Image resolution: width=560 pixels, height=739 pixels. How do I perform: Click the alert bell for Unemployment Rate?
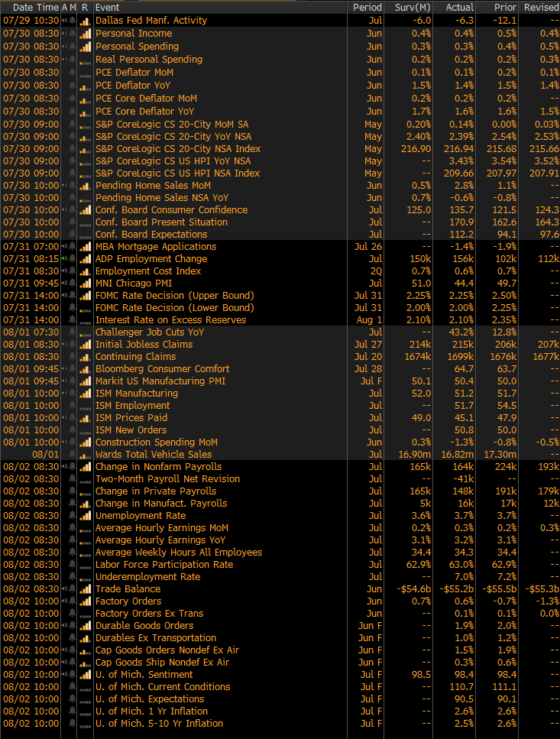pyautogui.click(x=73, y=516)
